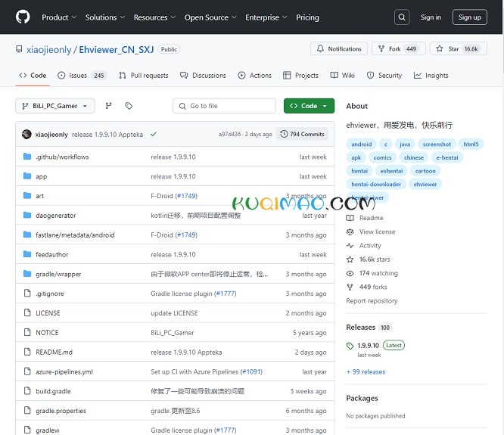Click the file icon for LICENSE
This screenshot has width=504, height=435.
(27, 312)
